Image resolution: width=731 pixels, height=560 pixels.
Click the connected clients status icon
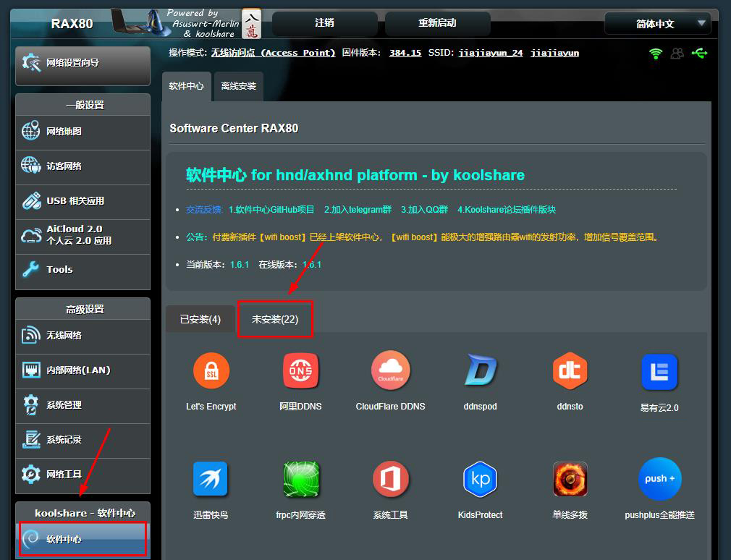tap(677, 54)
